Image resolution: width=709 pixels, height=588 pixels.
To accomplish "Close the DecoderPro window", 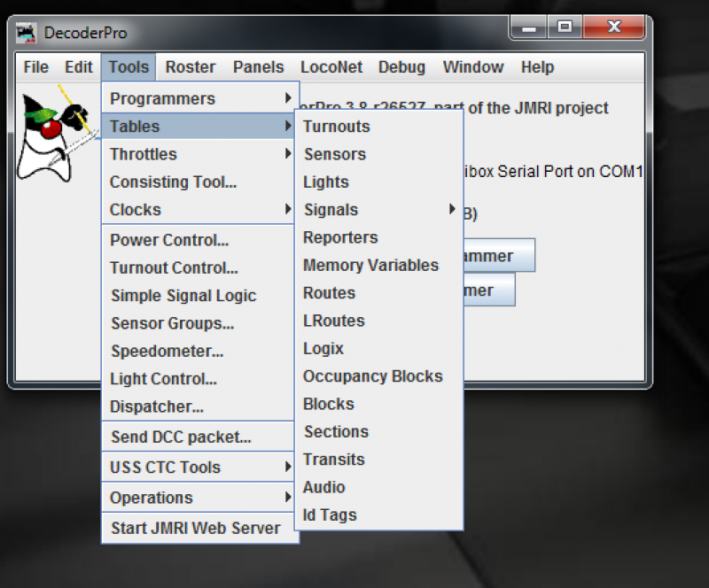I will (613, 27).
